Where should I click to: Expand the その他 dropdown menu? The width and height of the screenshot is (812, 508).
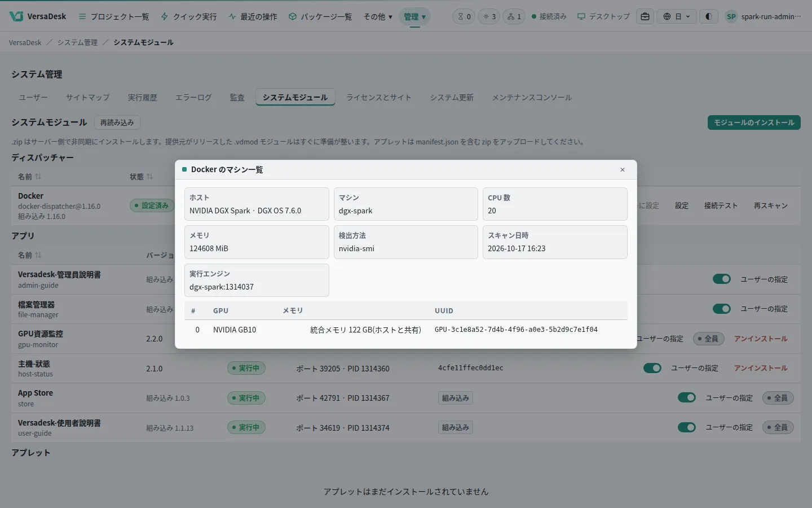378,16
